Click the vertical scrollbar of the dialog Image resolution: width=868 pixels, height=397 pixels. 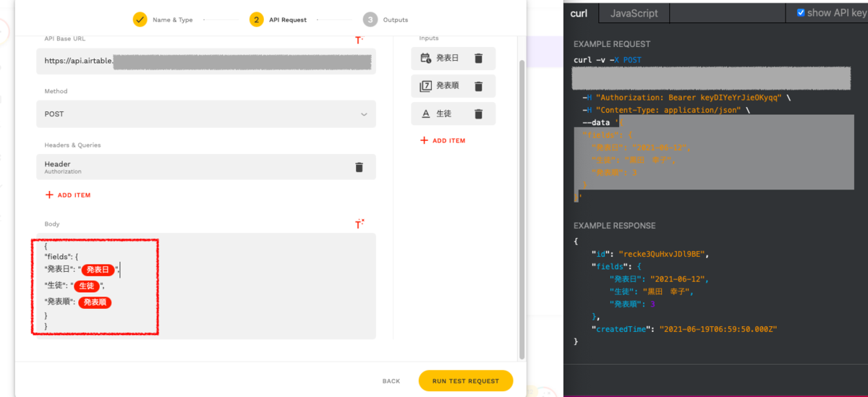coord(522,210)
